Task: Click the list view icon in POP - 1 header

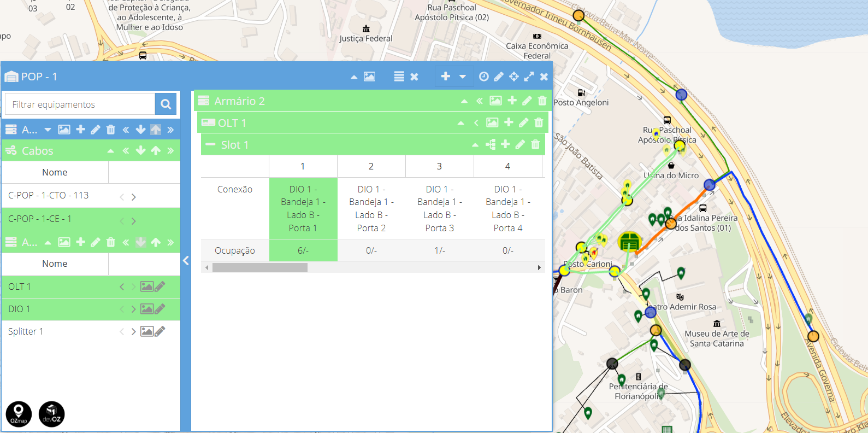Action: [x=399, y=77]
